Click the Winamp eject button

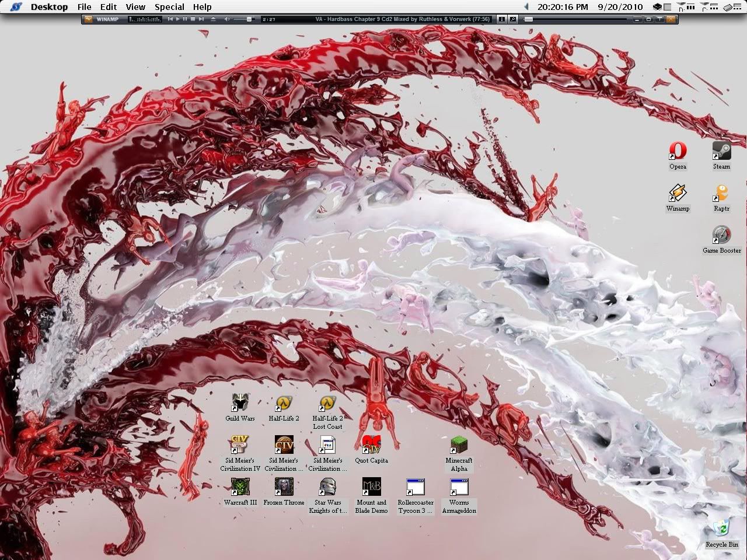[x=213, y=19]
